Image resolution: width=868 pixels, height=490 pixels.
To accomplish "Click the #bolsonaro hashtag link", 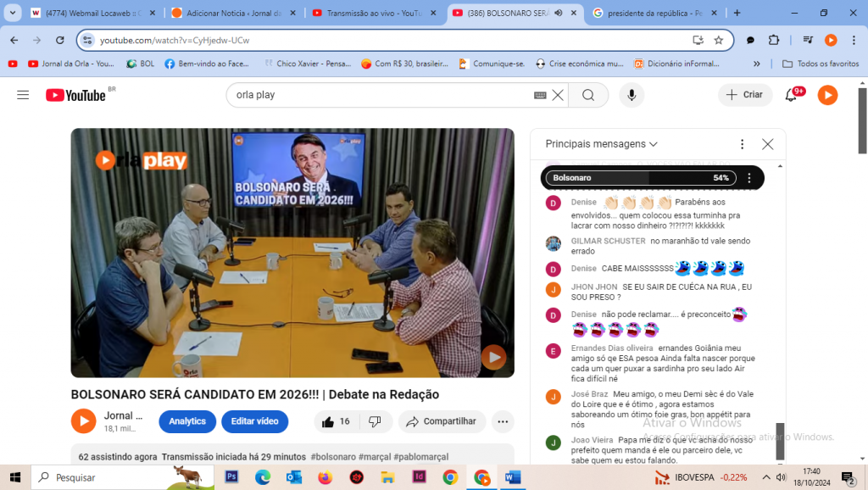I will click(x=333, y=457).
